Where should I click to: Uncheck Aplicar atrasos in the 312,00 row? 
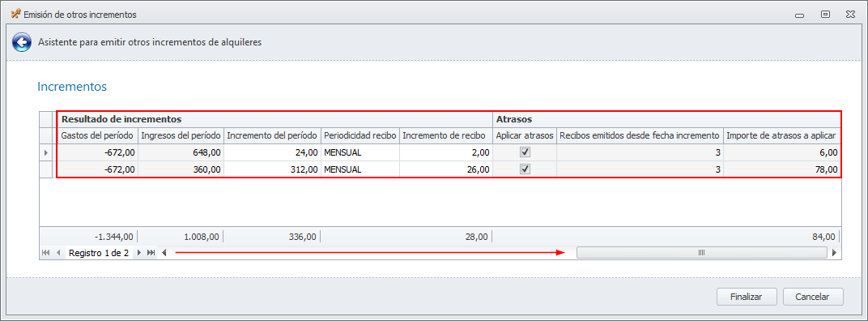(x=525, y=169)
